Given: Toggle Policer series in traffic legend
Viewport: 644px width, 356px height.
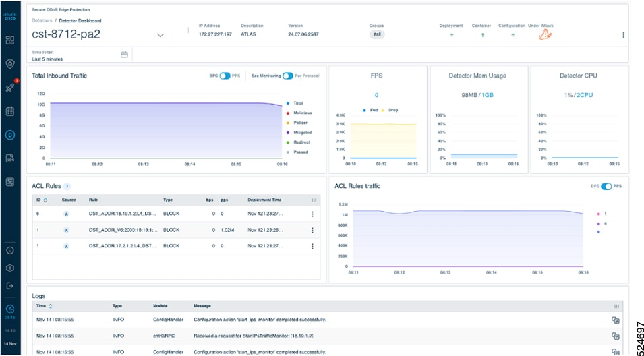Looking at the screenshot, I should 297,123.
